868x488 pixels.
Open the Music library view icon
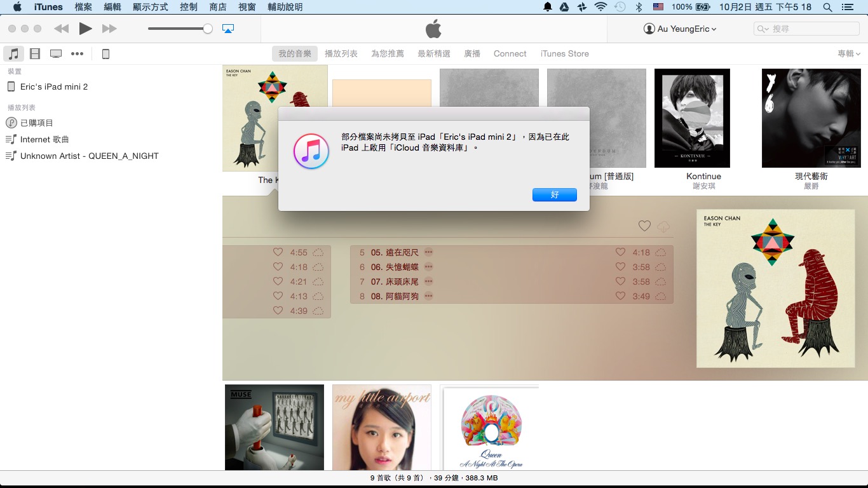[x=13, y=54]
